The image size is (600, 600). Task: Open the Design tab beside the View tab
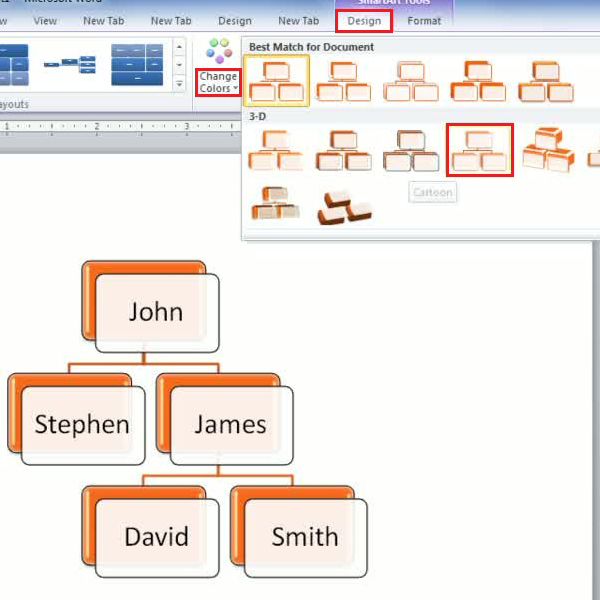click(x=235, y=21)
